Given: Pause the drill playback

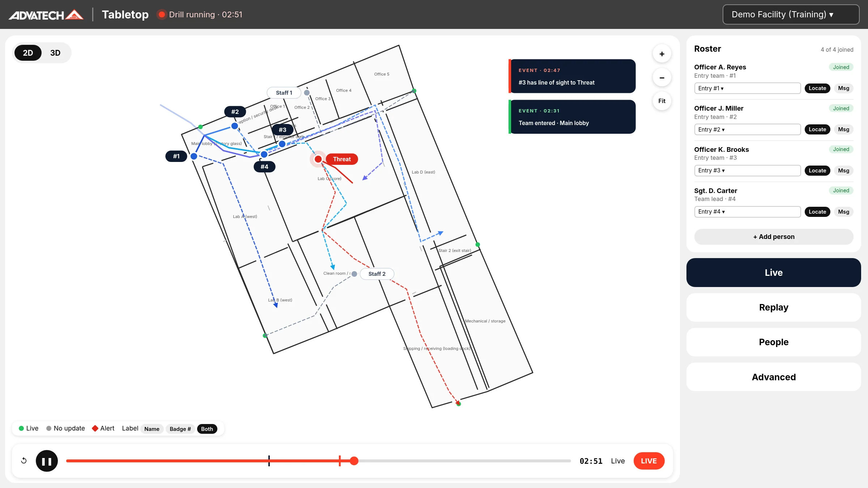Looking at the screenshot, I should click(47, 461).
